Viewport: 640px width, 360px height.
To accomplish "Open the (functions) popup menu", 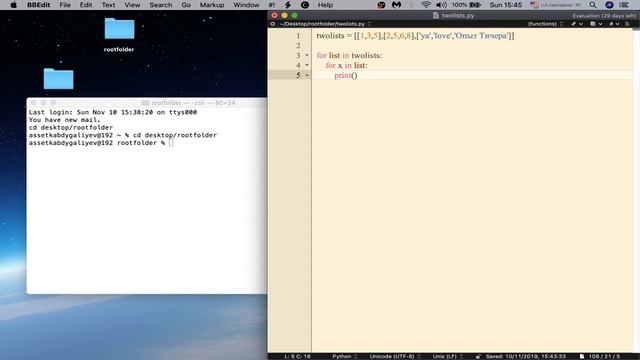I will (x=545, y=24).
